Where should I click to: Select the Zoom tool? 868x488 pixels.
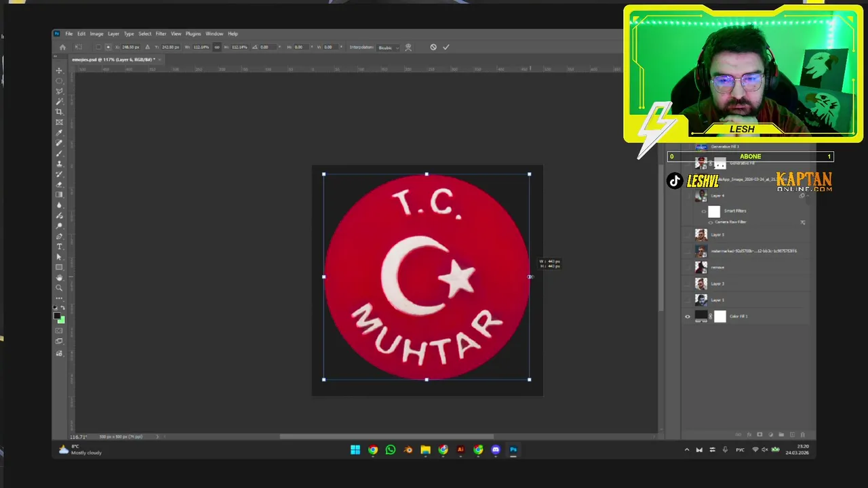(x=59, y=288)
